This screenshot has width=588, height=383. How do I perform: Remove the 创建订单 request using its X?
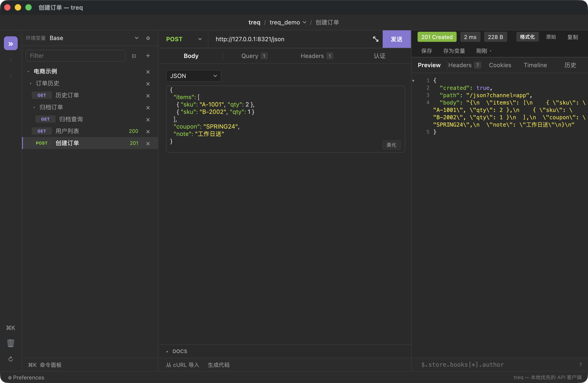(x=148, y=143)
